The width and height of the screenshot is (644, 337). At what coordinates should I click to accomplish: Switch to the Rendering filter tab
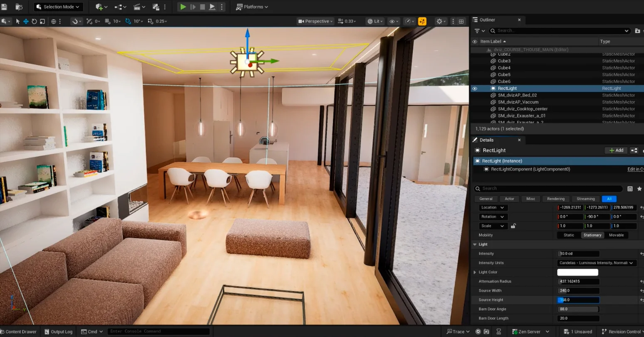[x=556, y=199]
